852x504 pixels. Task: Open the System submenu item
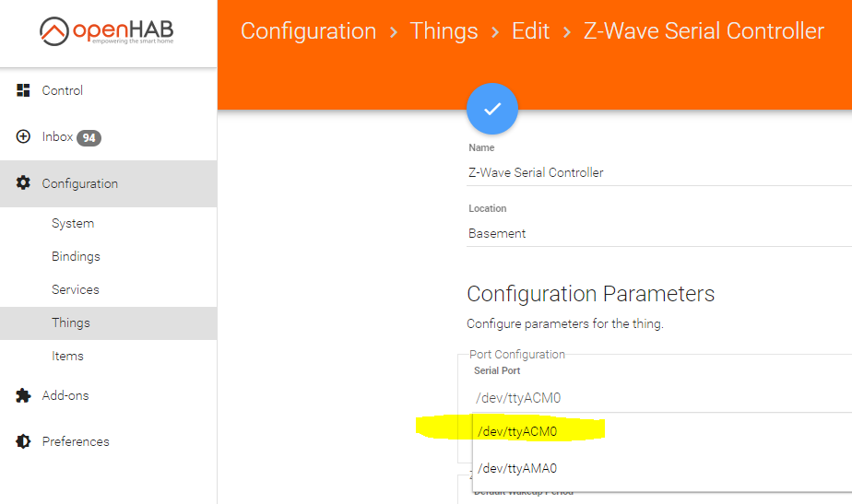tap(109, 223)
